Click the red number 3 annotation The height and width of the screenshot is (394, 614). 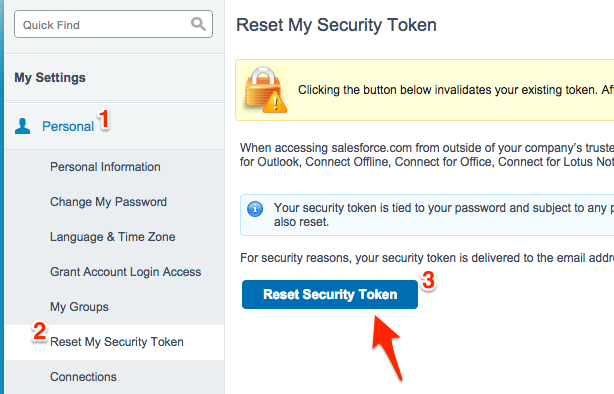(x=428, y=280)
